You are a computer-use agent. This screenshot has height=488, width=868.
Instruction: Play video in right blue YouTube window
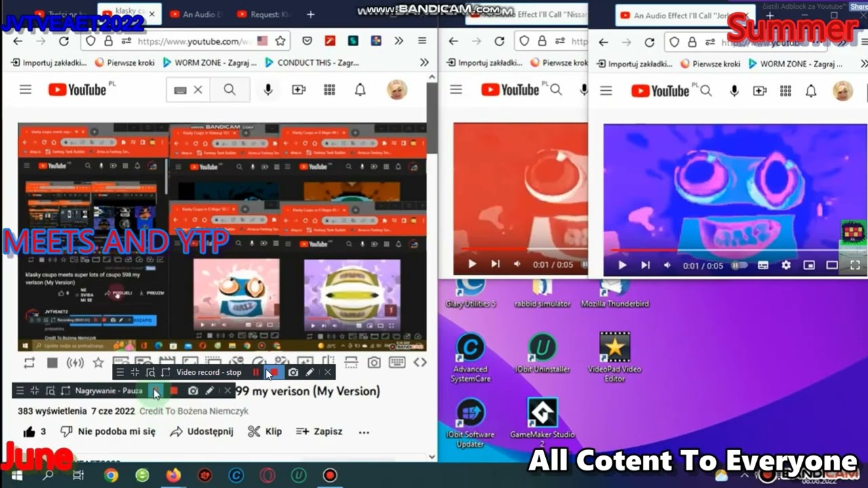click(622, 266)
